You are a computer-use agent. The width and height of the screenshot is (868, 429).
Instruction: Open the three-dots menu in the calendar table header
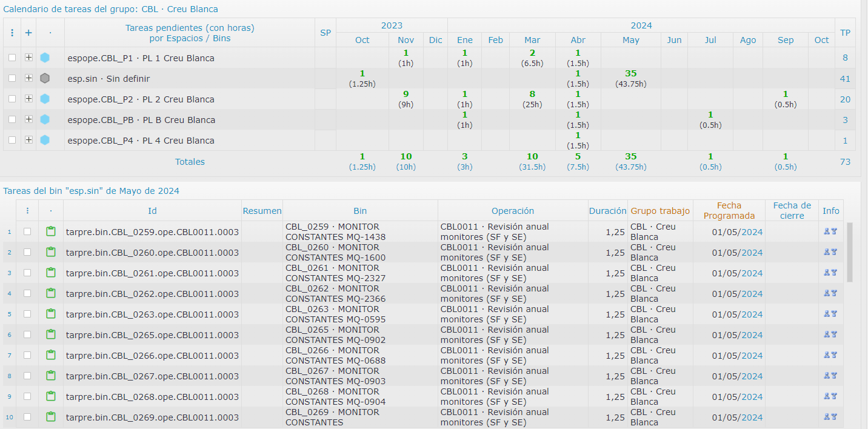12,33
